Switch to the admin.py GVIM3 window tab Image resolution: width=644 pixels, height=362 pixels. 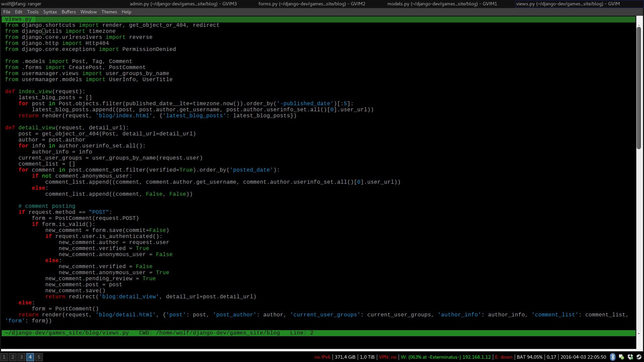pyautogui.click(x=183, y=4)
